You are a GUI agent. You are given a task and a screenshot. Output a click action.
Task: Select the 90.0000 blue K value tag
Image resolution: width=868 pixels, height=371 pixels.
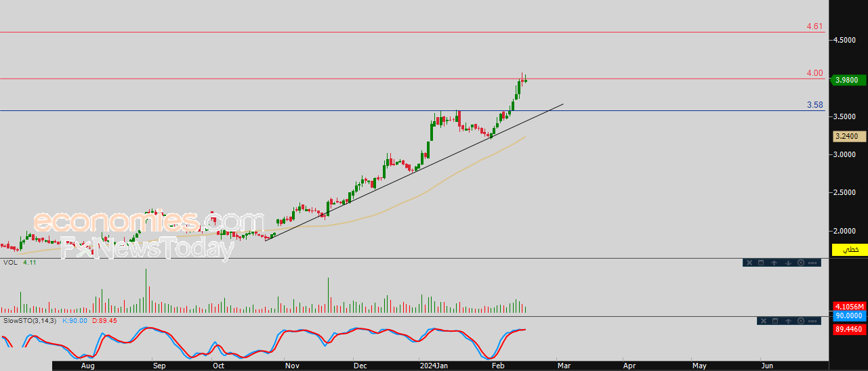click(850, 315)
